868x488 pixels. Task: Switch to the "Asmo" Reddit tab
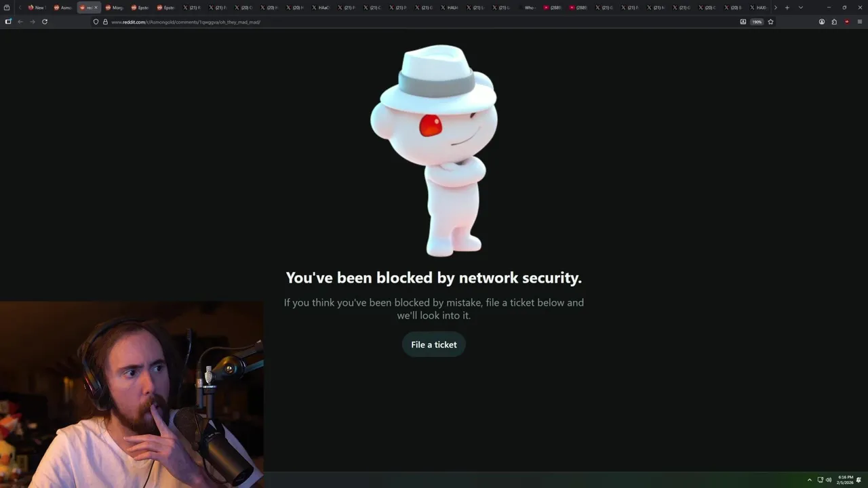[62, 7]
